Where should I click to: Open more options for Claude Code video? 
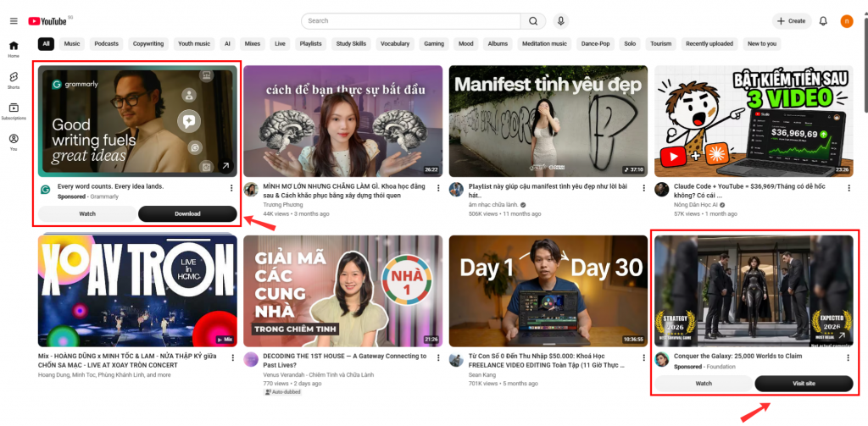[849, 188]
